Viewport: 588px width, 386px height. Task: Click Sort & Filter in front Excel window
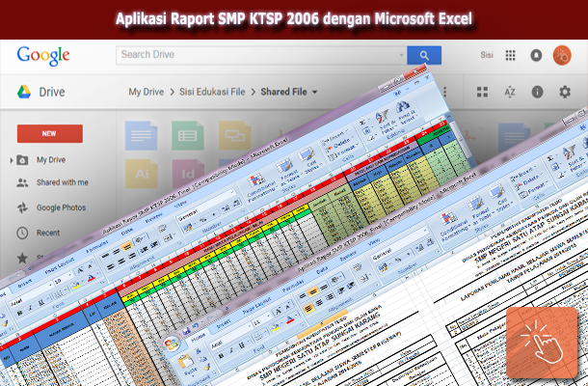click(x=573, y=159)
